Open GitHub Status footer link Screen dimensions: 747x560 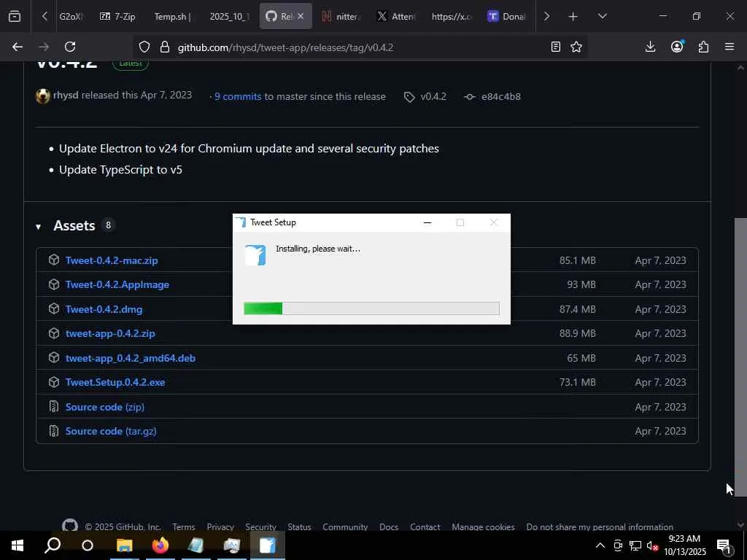(x=299, y=526)
